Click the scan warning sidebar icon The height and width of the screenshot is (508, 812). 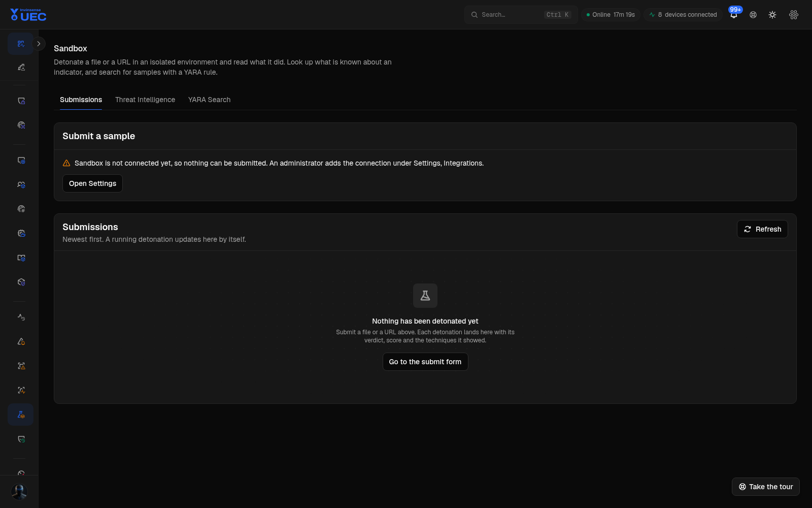coord(21,366)
